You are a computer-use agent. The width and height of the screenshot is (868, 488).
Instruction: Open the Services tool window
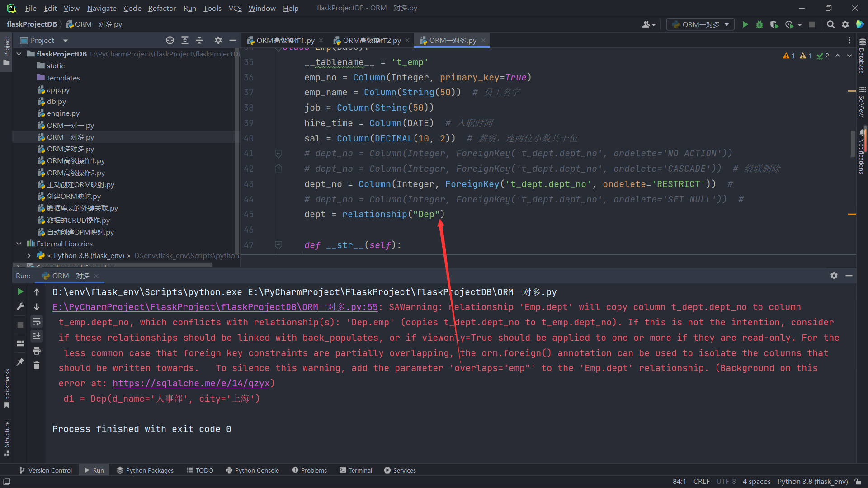(x=400, y=470)
